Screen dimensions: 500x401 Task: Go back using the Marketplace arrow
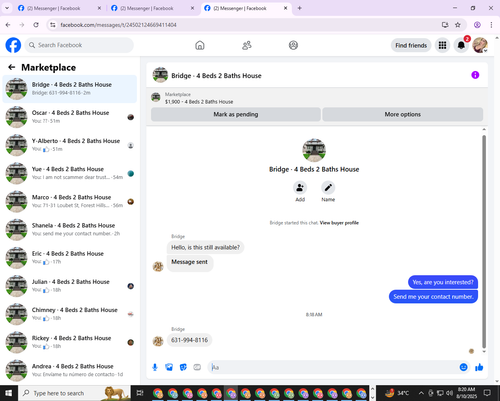click(x=12, y=67)
